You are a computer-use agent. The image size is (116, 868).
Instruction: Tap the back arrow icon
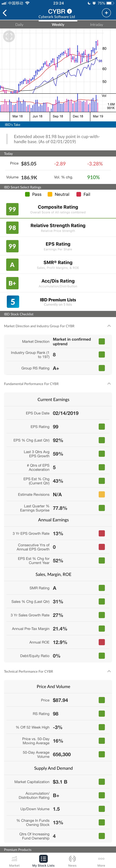click(5, 13)
